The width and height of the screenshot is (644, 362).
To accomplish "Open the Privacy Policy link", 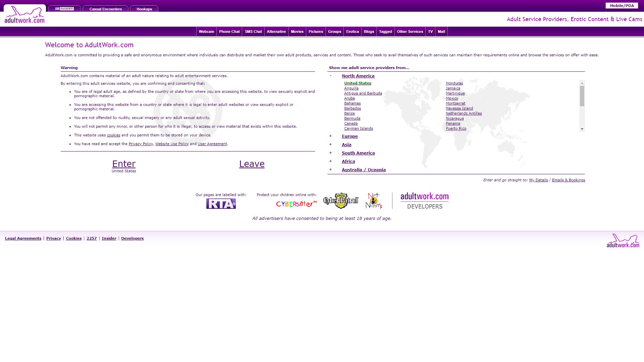I will pyautogui.click(x=141, y=144).
